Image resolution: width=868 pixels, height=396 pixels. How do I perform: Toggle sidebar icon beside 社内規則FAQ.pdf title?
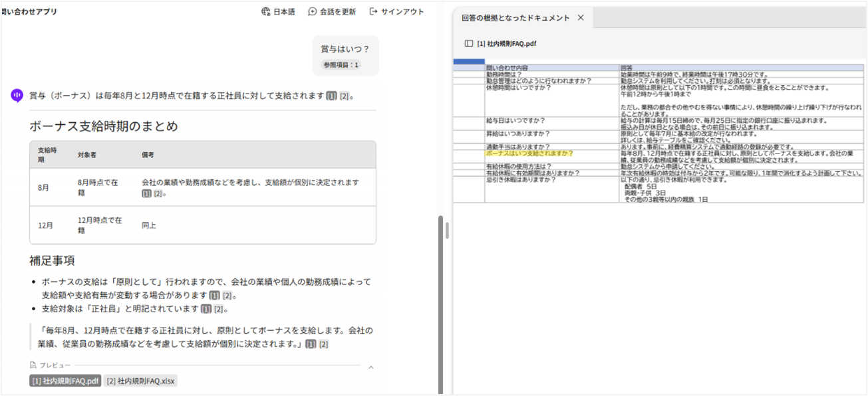tap(469, 44)
